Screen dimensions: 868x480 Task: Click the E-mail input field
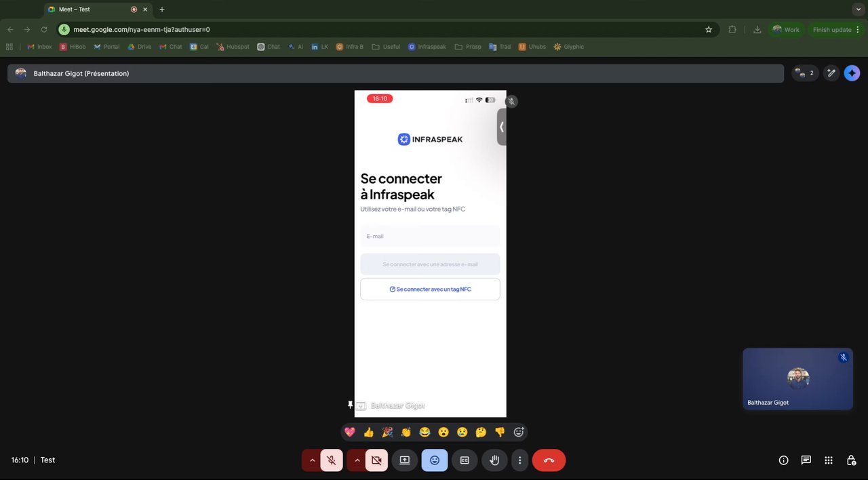(x=430, y=236)
